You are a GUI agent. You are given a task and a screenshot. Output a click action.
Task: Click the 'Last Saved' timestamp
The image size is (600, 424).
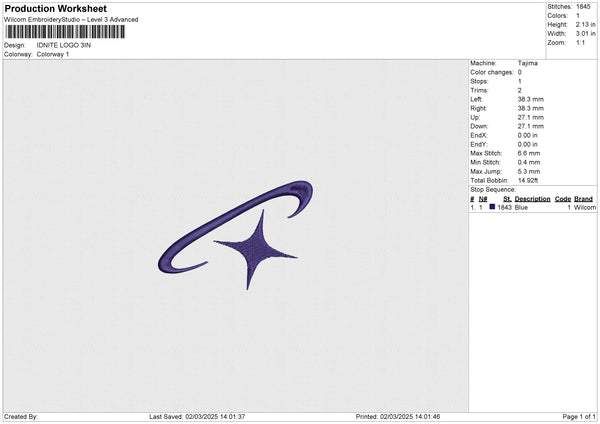tap(197, 417)
